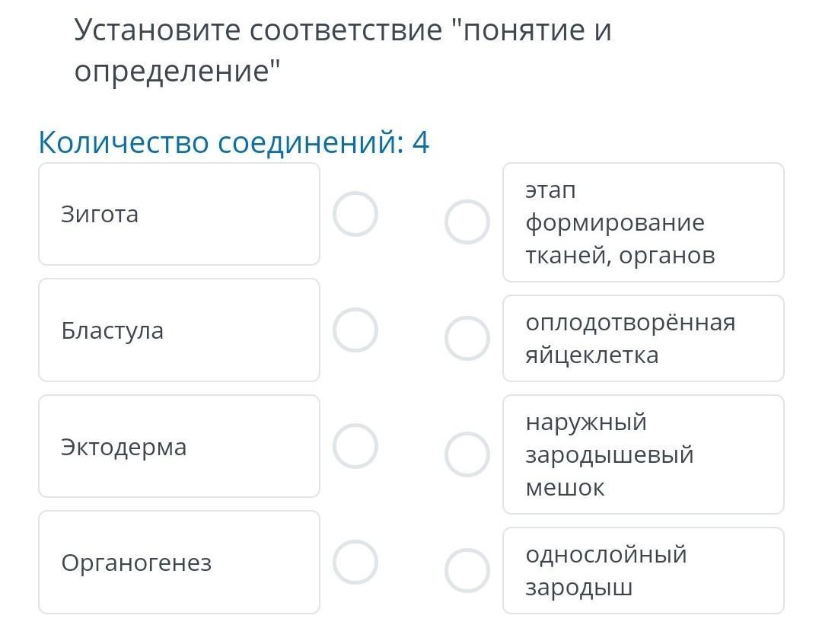This screenshot has height=644, width=822.
Task: Click the circle beside оплодотворённая яйцеклетка
Action: 467,339
